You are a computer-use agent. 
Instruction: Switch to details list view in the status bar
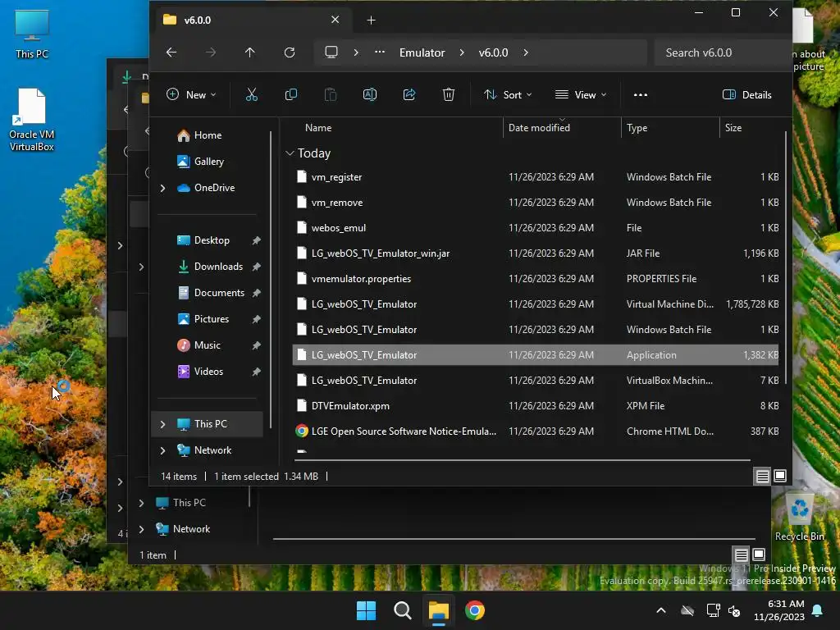pyautogui.click(x=762, y=476)
